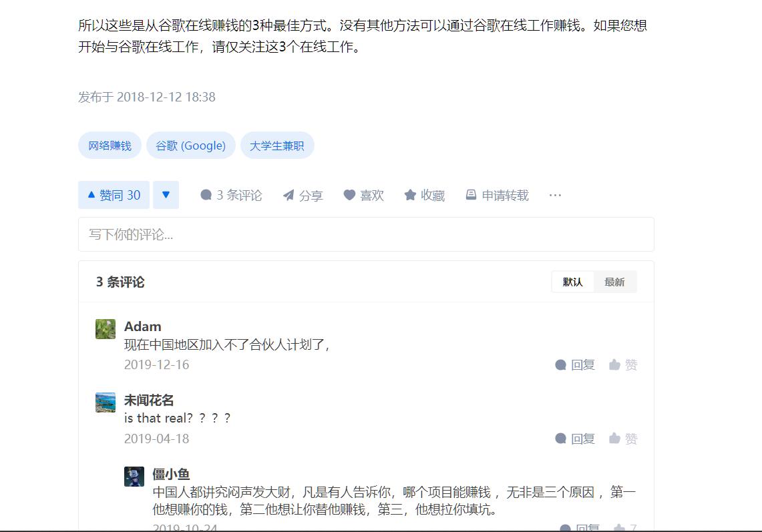Open the 3 条评论 comment bubble

tap(231, 196)
